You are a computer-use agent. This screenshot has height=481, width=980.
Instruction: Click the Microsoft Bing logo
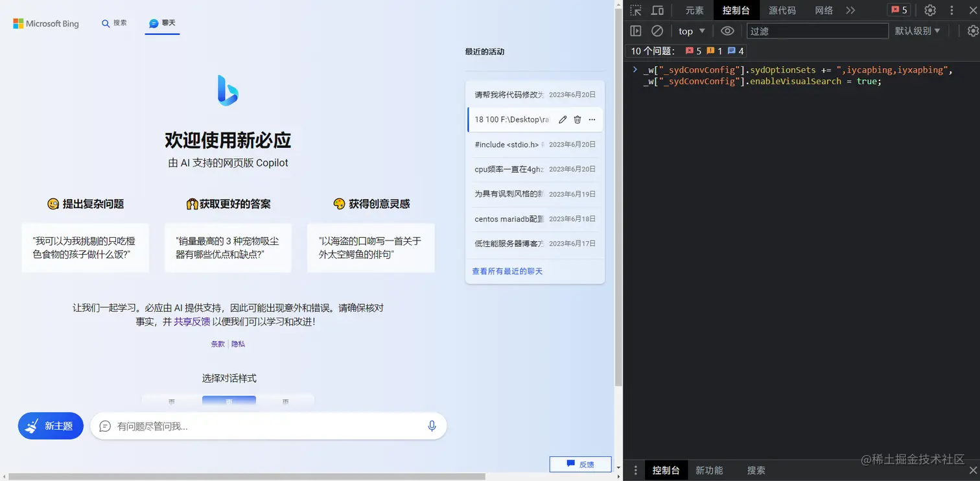(46, 23)
